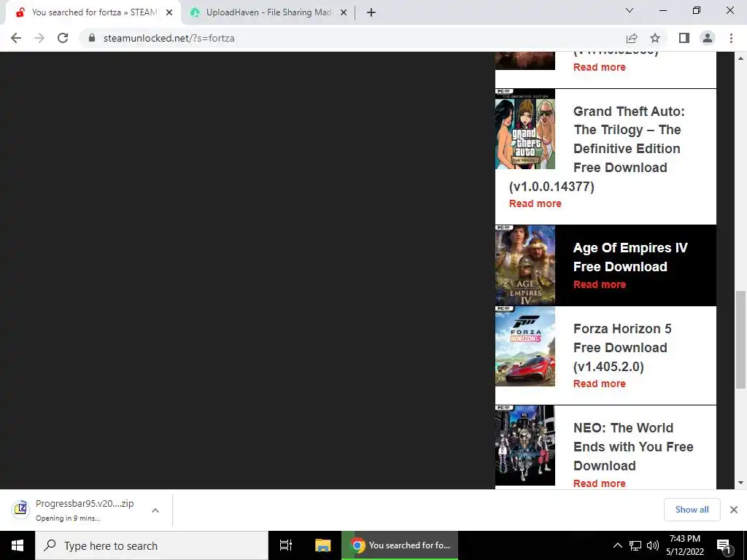This screenshot has height=560, width=747.
Task: Click the forward navigation arrow
Action: [x=39, y=38]
